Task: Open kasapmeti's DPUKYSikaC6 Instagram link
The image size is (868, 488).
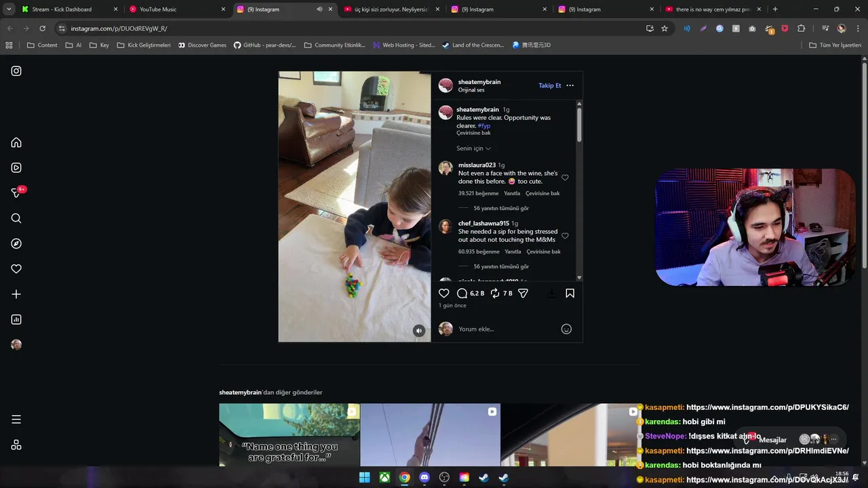Action: 767,407
